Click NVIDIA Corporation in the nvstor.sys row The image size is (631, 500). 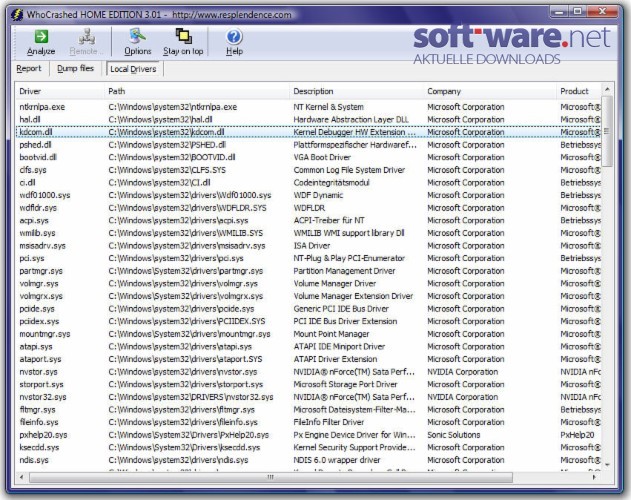click(462, 372)
